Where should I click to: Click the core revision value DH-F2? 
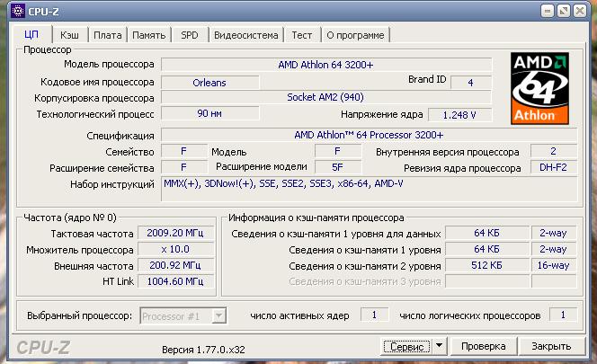tap(554, 167)
